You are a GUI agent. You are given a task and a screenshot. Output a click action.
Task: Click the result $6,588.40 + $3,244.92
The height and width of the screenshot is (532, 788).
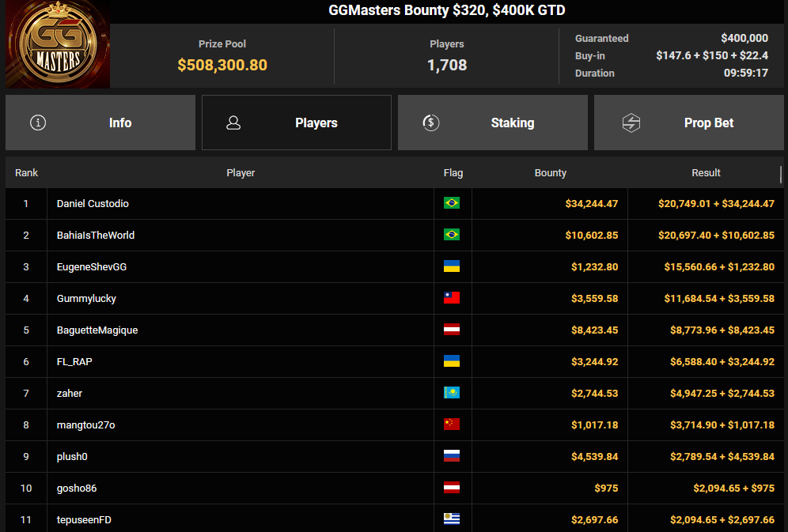point(722,362)
